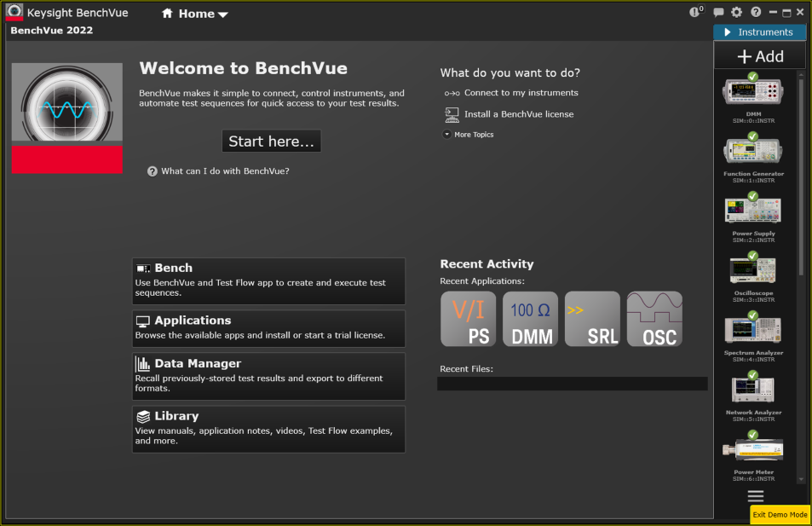Click the oscilloscope welcome image

[67, 118]
